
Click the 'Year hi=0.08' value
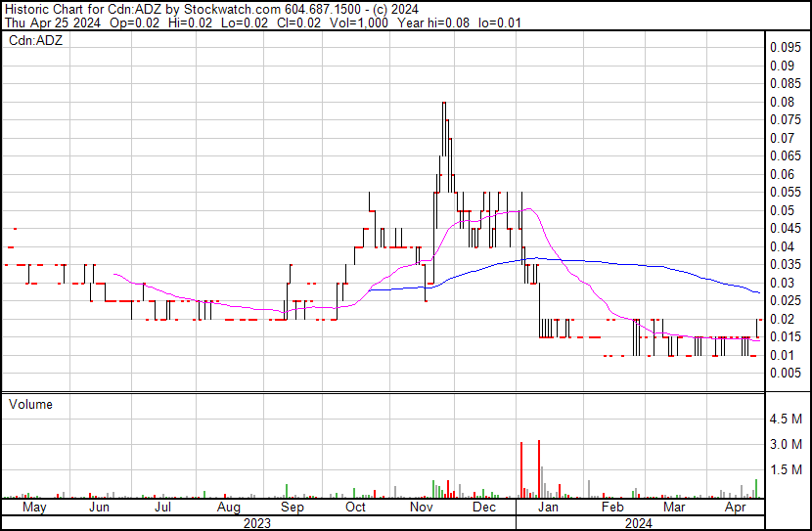[x=433, y=22]
